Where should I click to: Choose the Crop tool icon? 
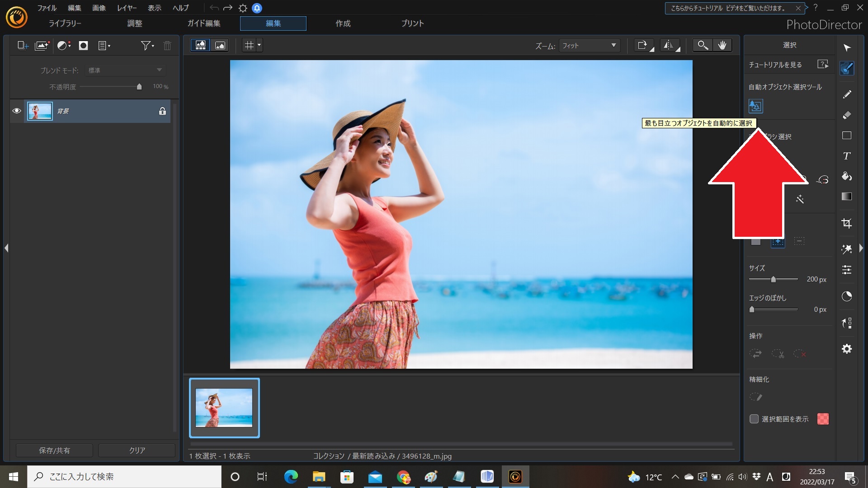[x=847, y=223]
